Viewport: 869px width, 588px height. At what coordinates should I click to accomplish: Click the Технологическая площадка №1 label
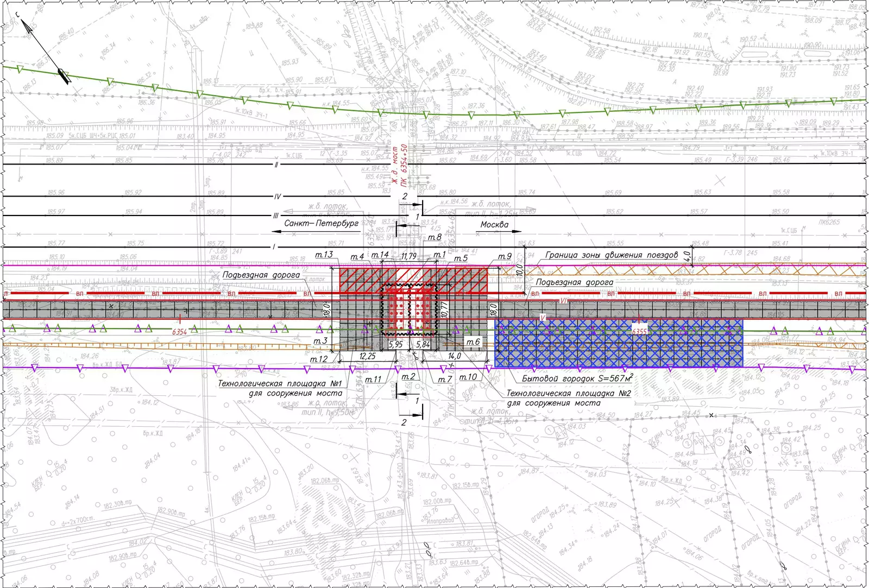point(280,388)
